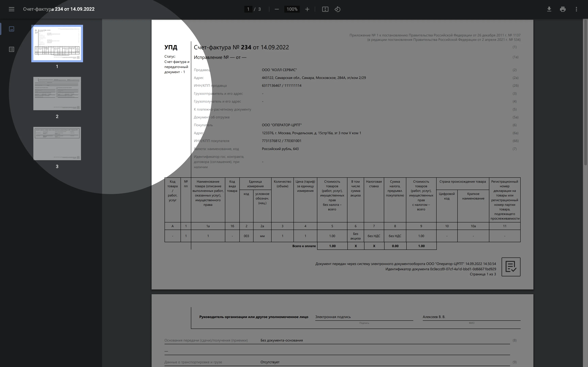Click the buyer address starting with 123376
The height and width of the screenshot is (367, 588).
point(311,133)
